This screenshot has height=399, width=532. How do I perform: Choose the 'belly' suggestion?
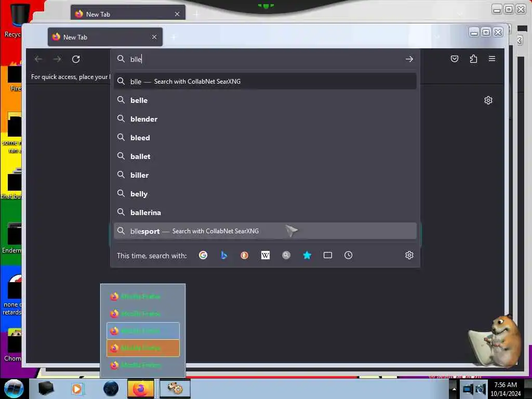pyautogui.click(x=265, y=194)
